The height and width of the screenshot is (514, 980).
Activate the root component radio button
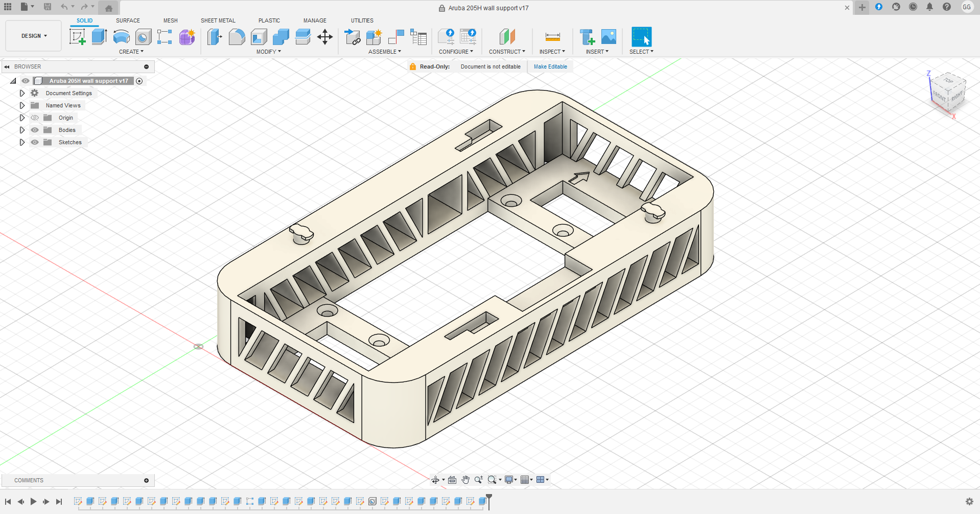(139, 81)
